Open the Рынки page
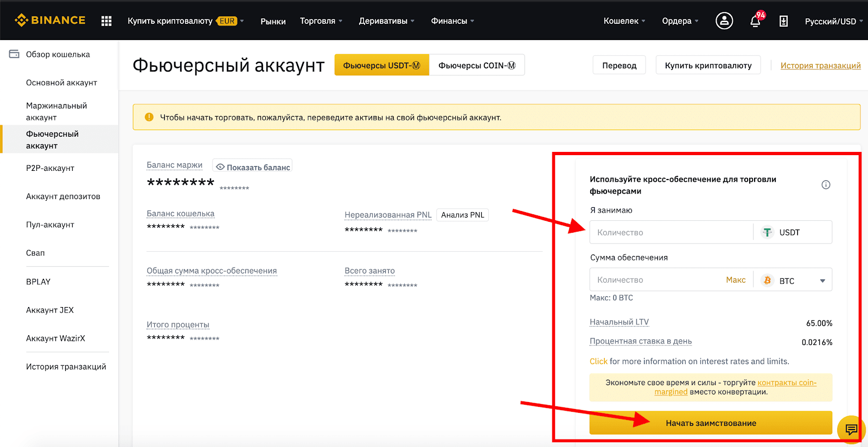 coord(273,21)
